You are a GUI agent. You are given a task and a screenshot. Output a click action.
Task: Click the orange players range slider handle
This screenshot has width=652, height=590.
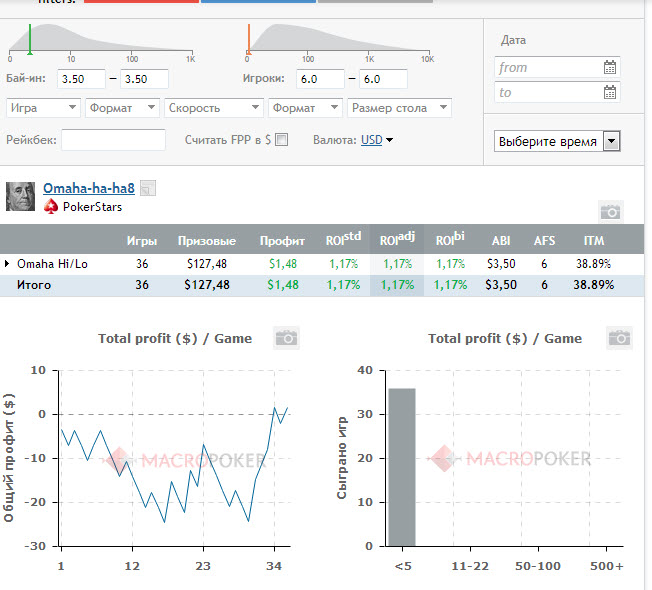[x=249, y=39]
